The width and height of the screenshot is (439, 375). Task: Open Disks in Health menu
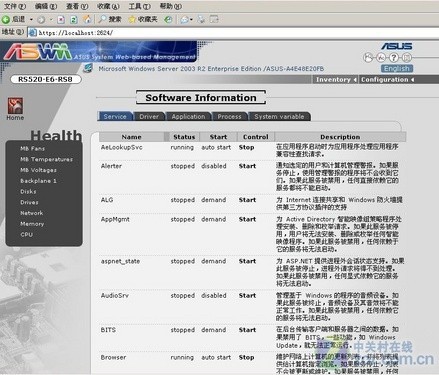pyautogui.click(x=28, y=191)
